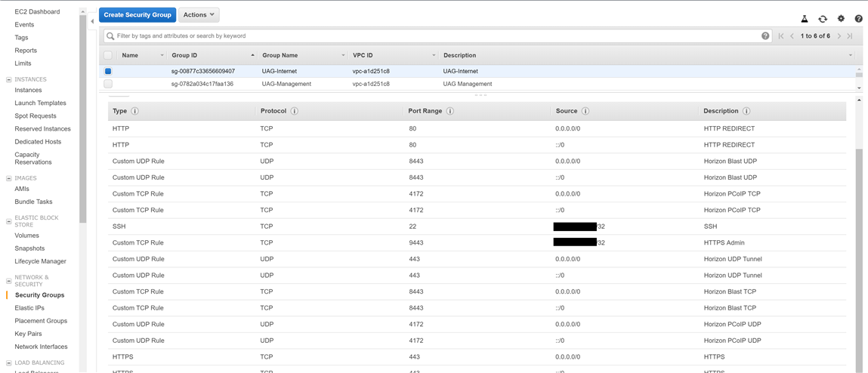868x373 pixels.
Task: Open the help question mark icon
Action: click(x=859, y=18)
